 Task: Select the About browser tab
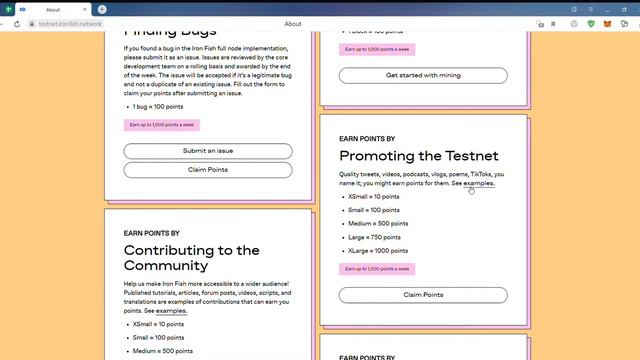click(x=53, y=9)
